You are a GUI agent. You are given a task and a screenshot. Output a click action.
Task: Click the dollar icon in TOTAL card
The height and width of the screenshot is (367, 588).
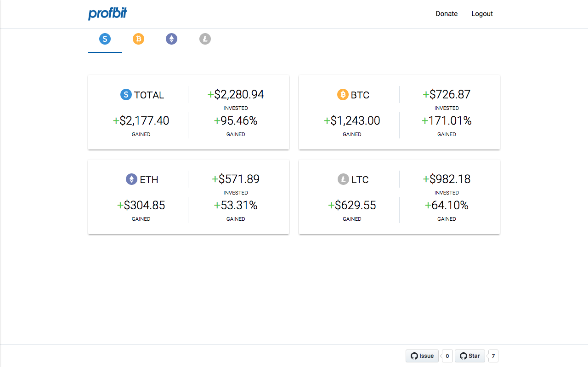coord(126,95)
